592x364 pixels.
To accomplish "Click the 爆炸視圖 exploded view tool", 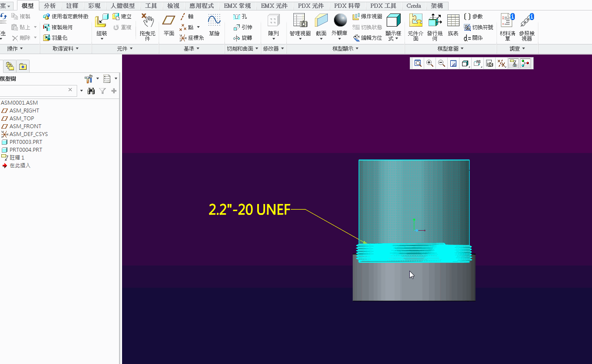I will tap(367, 17).
